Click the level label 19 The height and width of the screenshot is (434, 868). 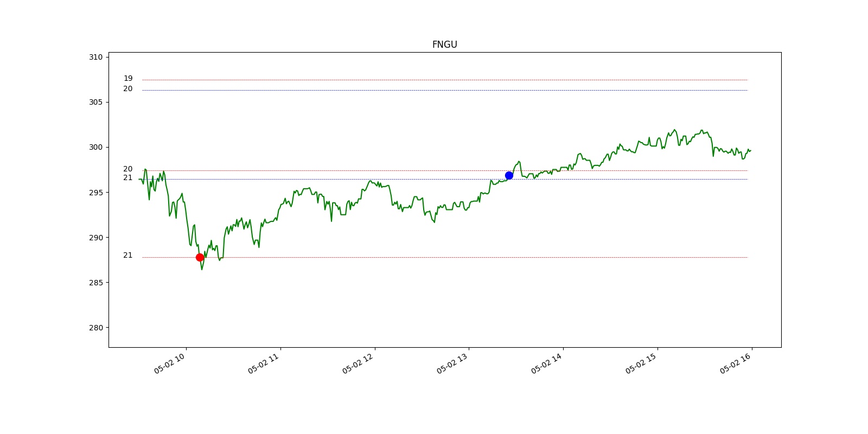[x=127, y=78]
